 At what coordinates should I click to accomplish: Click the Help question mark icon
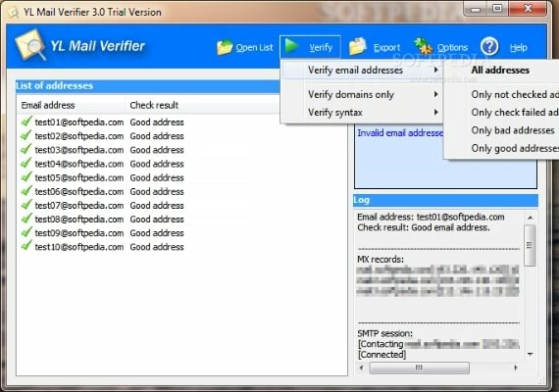pyautogui.click(x=489, y=46)
